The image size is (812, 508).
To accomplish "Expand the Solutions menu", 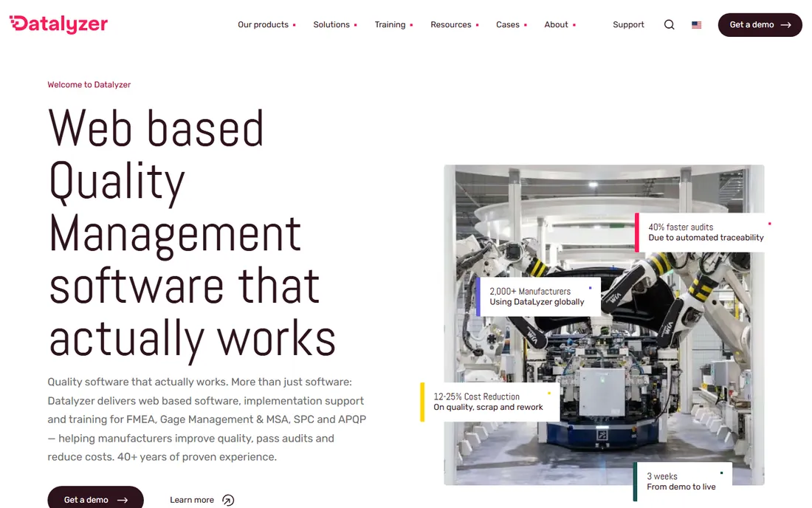I will [x=335, y=25].
